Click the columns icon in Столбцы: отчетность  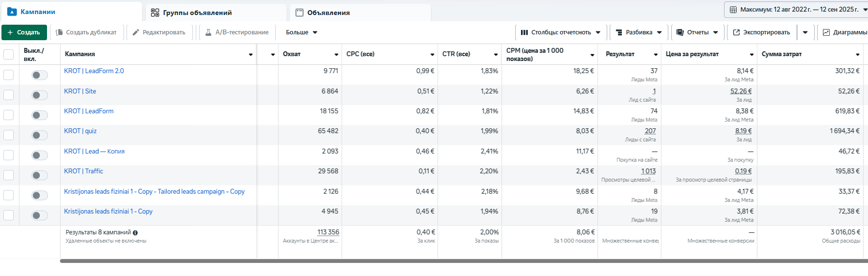point(524,32)
